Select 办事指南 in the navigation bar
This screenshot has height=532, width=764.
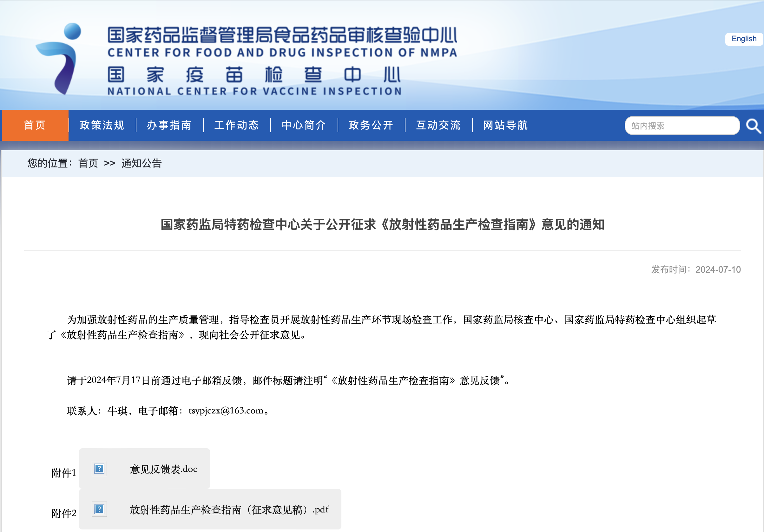pos(169,125)
